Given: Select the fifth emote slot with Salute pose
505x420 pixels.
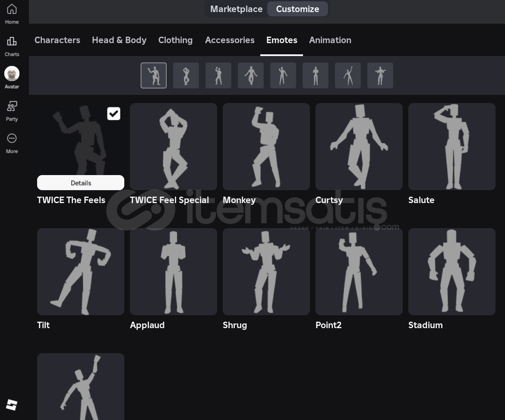Looking at the screenshot, I should 283,75.
